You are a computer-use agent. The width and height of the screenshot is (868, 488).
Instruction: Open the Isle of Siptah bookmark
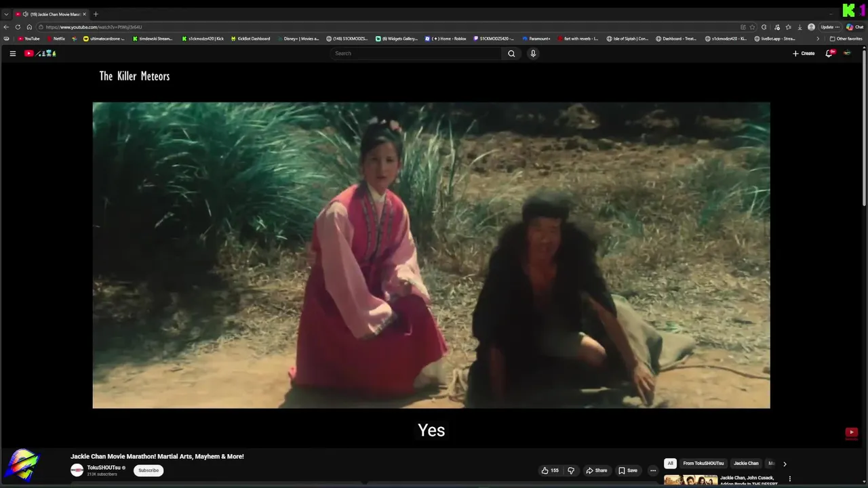628,39
